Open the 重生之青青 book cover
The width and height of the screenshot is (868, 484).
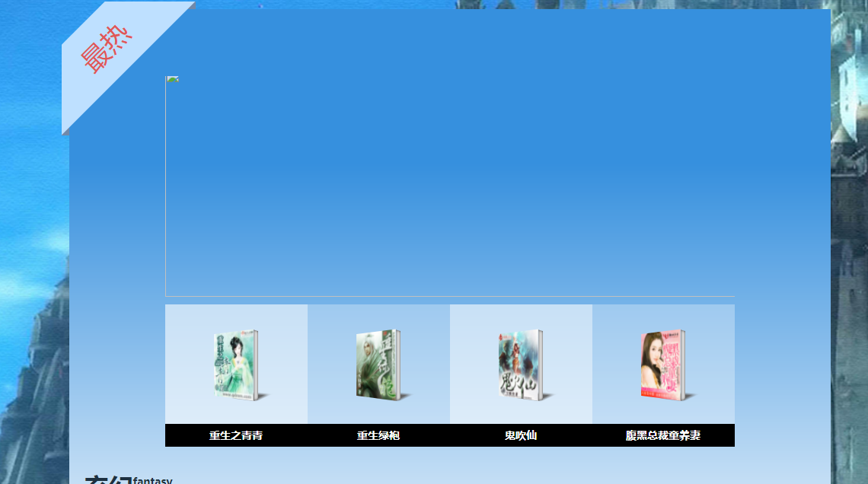point(236,365)
